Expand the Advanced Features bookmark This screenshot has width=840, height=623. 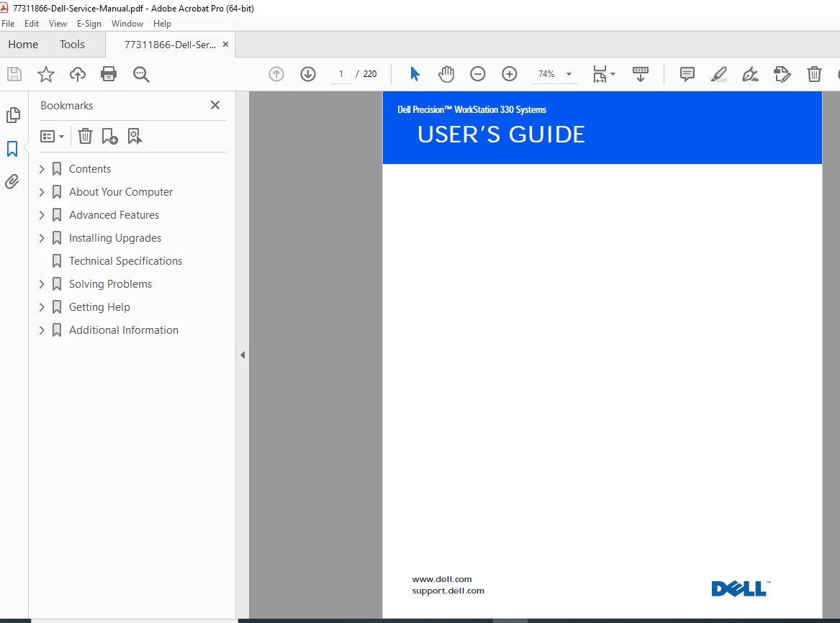click(x=42, y=215)
